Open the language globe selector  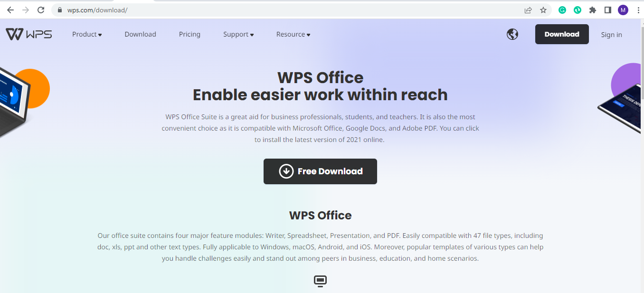[512, 34]
